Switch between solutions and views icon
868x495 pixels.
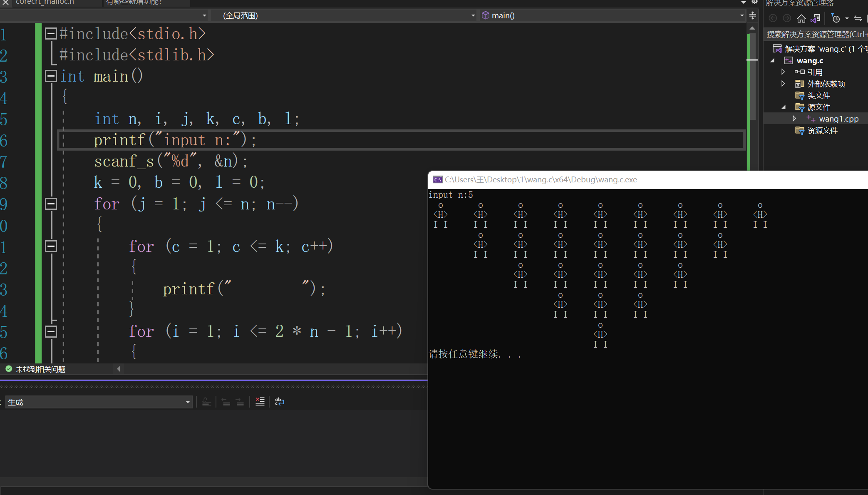pos(816,18)
